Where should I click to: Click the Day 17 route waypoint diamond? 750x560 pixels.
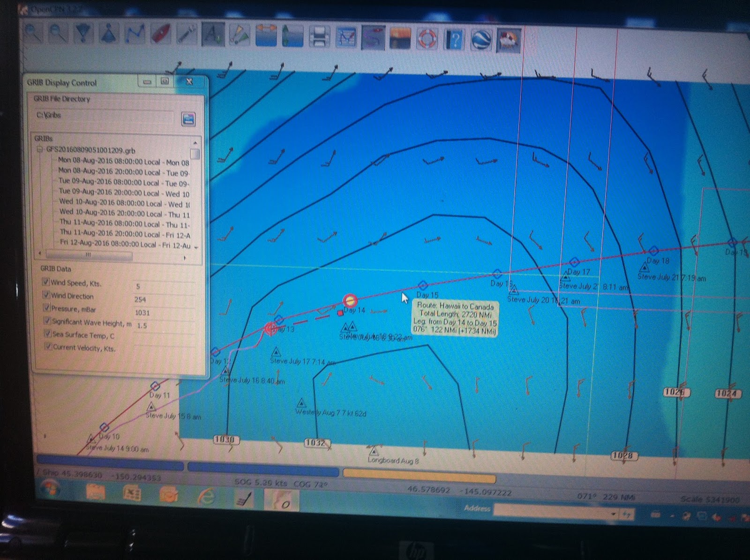[x=575, y=261]
